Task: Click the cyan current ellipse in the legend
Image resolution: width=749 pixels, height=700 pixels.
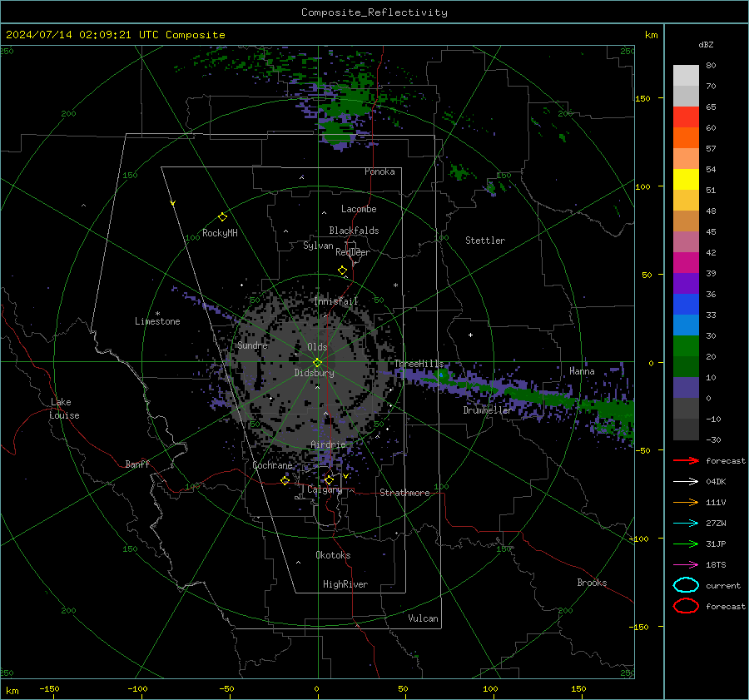Action: (686, 585)
